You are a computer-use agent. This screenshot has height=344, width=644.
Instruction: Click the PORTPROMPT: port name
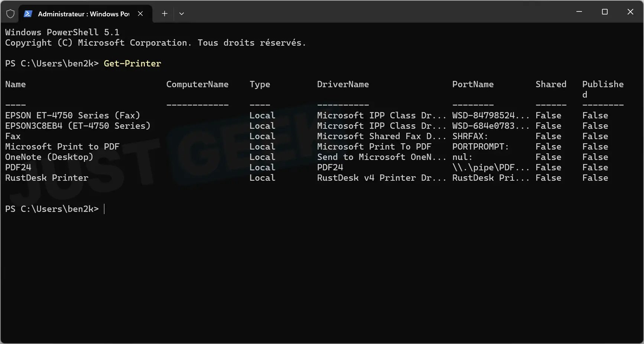(x=480, y=147)
